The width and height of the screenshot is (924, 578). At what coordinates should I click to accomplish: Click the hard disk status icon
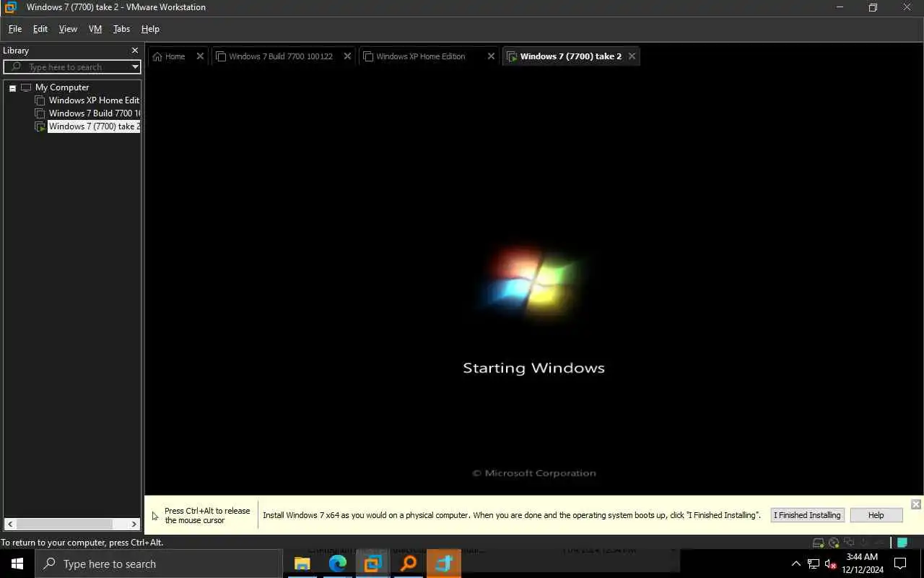819,543
